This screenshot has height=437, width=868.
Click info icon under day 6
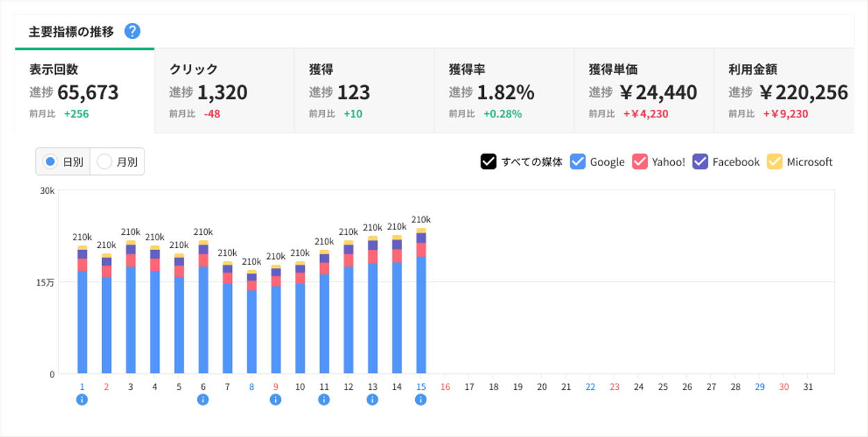point(203,399)
